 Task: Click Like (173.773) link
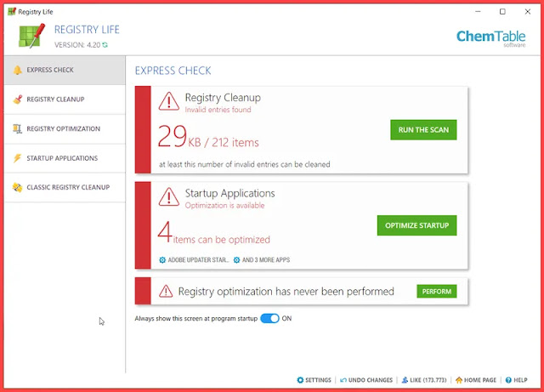point(424,380)
